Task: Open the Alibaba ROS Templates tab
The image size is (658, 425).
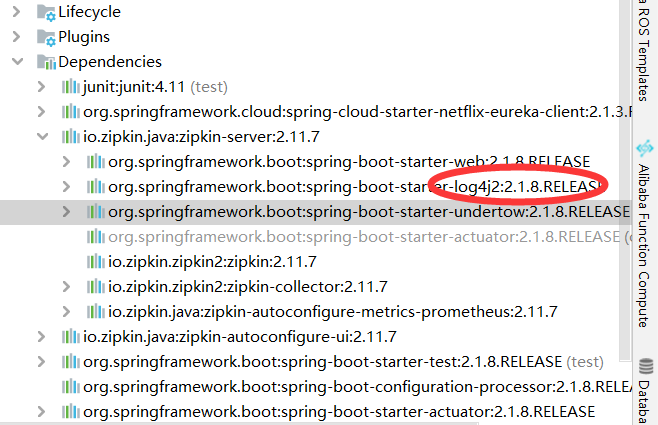Action: click(645, 51)
